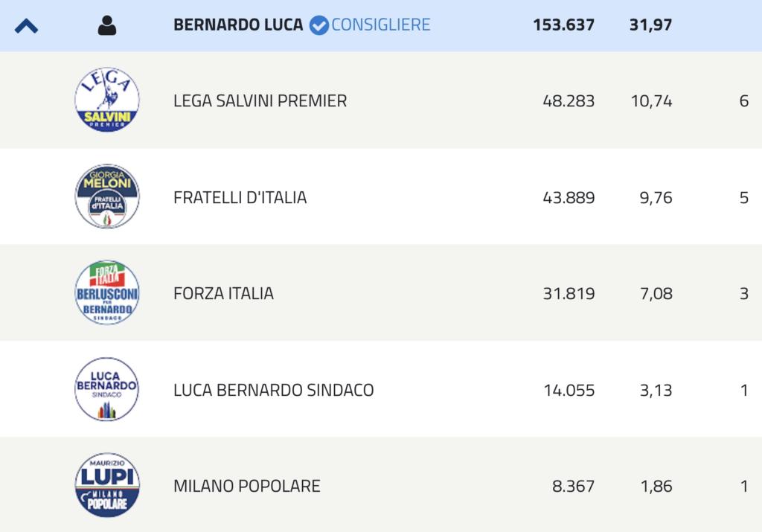
Task: Select the LUCA BERNARDO SINDACO list name
Action: [274, 390]
